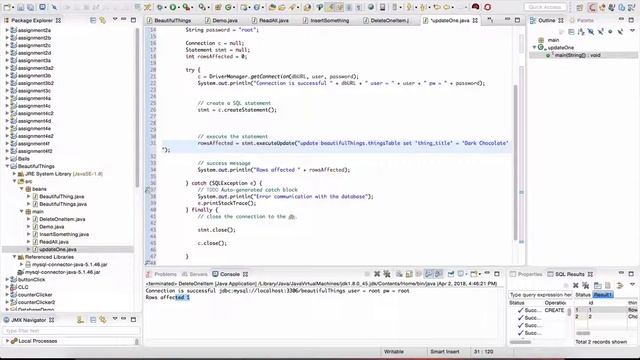The height and width of the screenshot is (360, 640).
Task: Click the Pin Console icon
Action: (x=451, y=274)
